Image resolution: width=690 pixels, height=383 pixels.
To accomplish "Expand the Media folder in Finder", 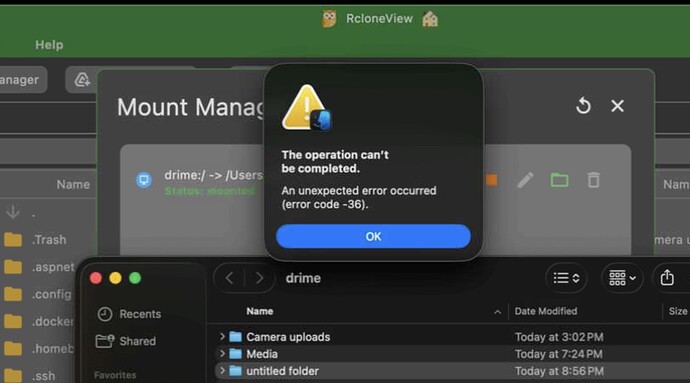I will pos(222,354).
